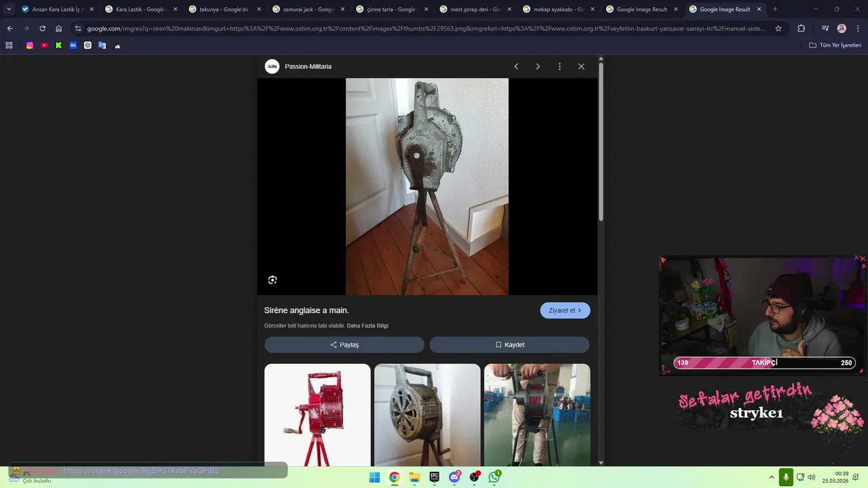Open the Instagram bookmark

30,45
